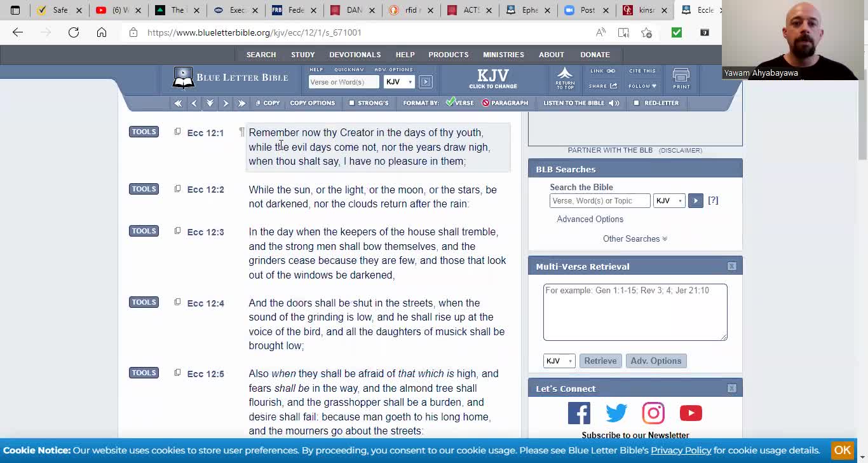Accept cookie notice with OK
The height and width of the screenshot is (463, 868).
click(x=843, y=450)
